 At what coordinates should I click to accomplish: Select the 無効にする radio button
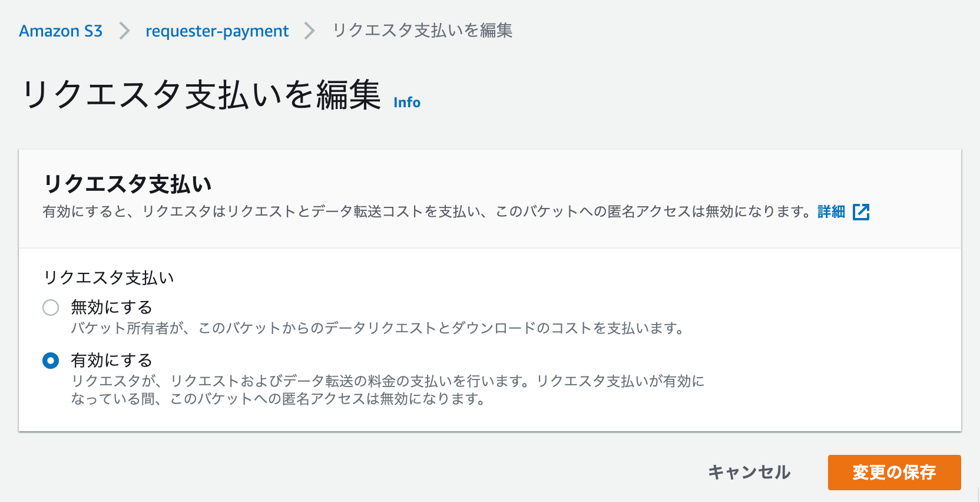(x=51, y=307)
